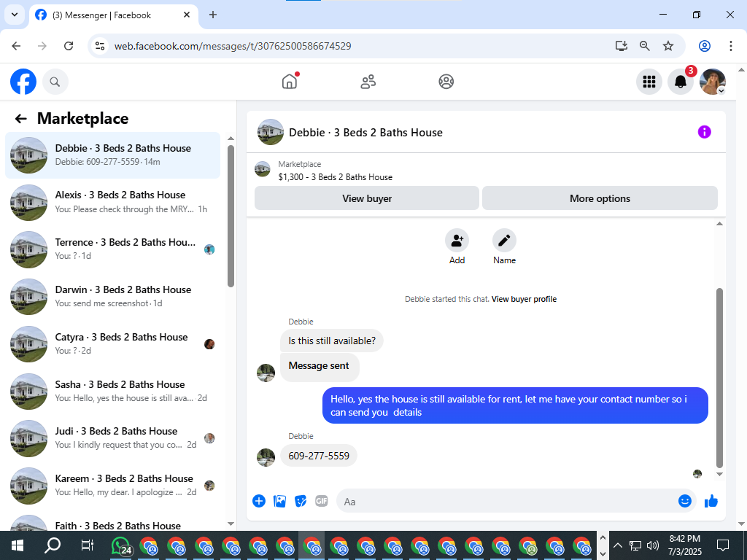The height and width of the screenshot is (560, 747).
Task: Click the site information icon in address bar
Action: [x=100, y=46]
